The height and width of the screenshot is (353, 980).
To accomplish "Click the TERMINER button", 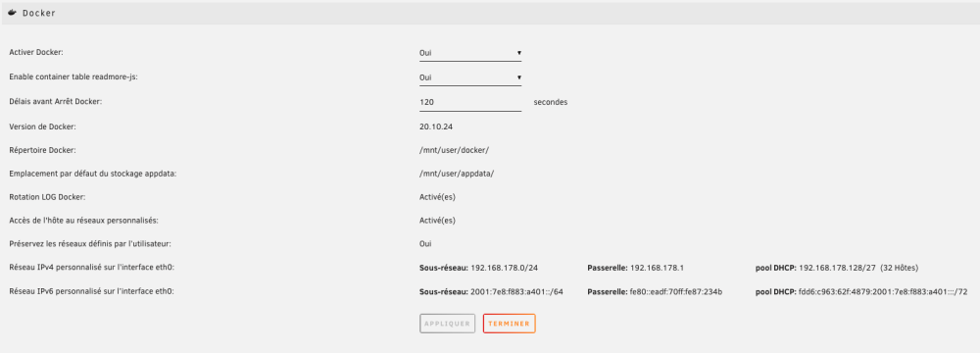I will click(510, 324).
